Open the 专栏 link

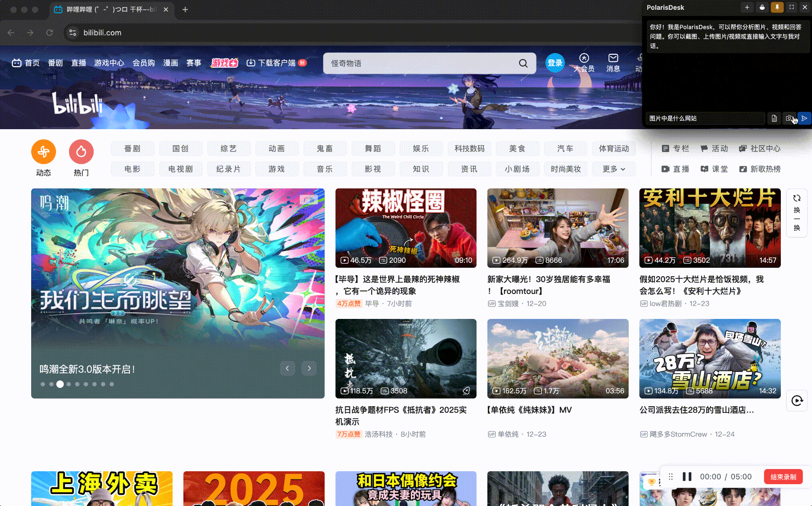675,149
